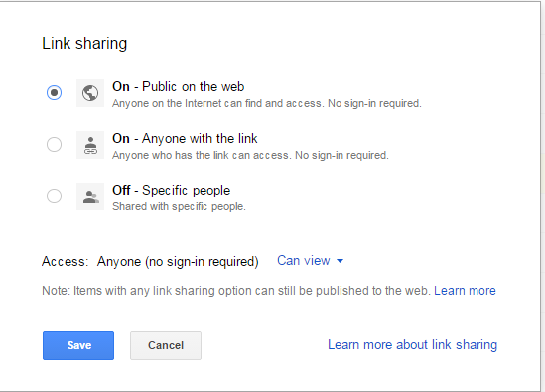The width and height of the screenshot is (545, 392).
Task: Click the 'Anyone on the Internet can find' description
Action: tap(267, 103)
